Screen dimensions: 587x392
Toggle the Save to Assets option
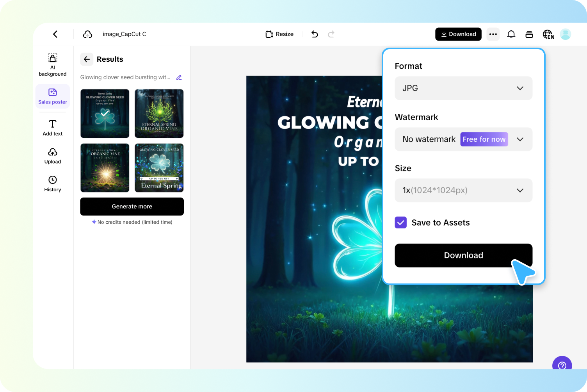(400, 223)
